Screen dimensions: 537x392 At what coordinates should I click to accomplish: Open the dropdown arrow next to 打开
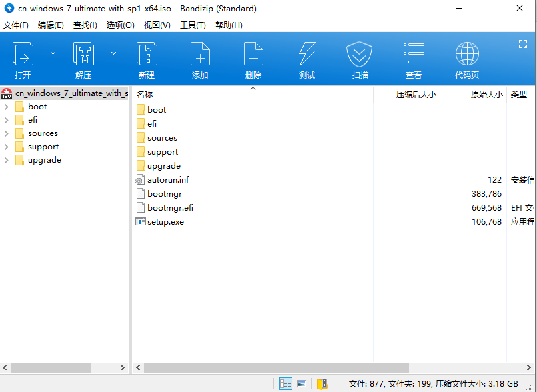pyautogui.click(x=53, y=53)
